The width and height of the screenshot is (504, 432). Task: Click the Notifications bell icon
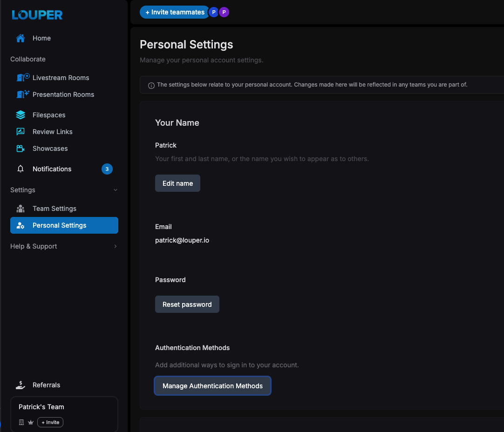tap(20, 169)
